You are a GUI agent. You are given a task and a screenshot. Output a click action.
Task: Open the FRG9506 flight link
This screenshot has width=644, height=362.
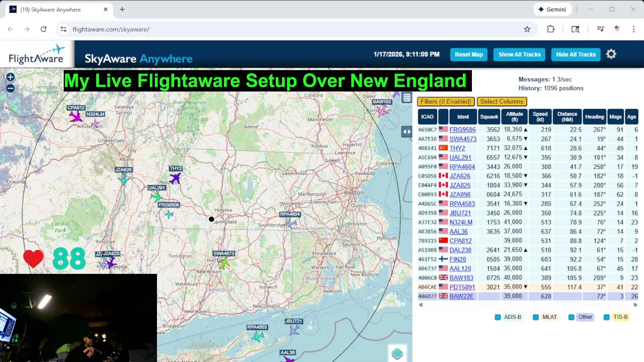click(462, 130)
